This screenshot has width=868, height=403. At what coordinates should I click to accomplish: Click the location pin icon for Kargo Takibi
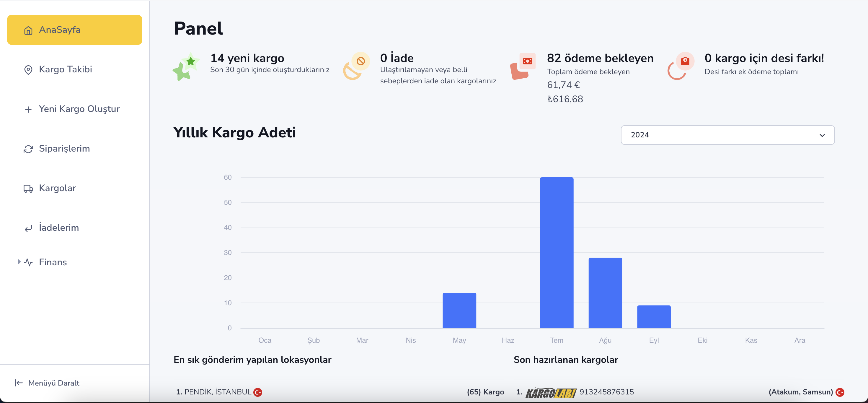[28, 70]
